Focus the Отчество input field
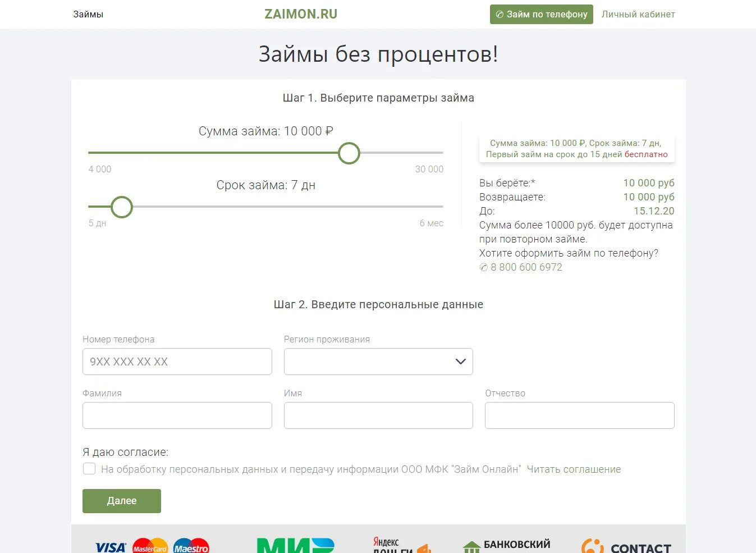 click(580, 415)
